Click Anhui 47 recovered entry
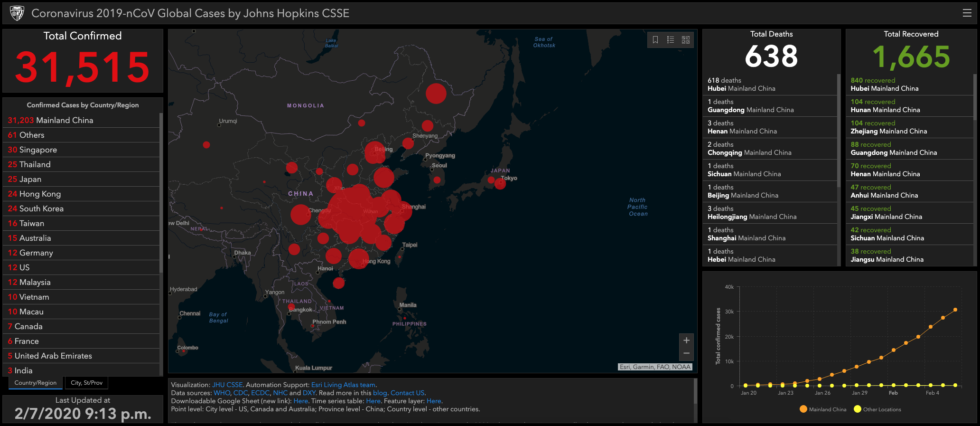Viewport: 980px width, 426px height. coord(910,191)
